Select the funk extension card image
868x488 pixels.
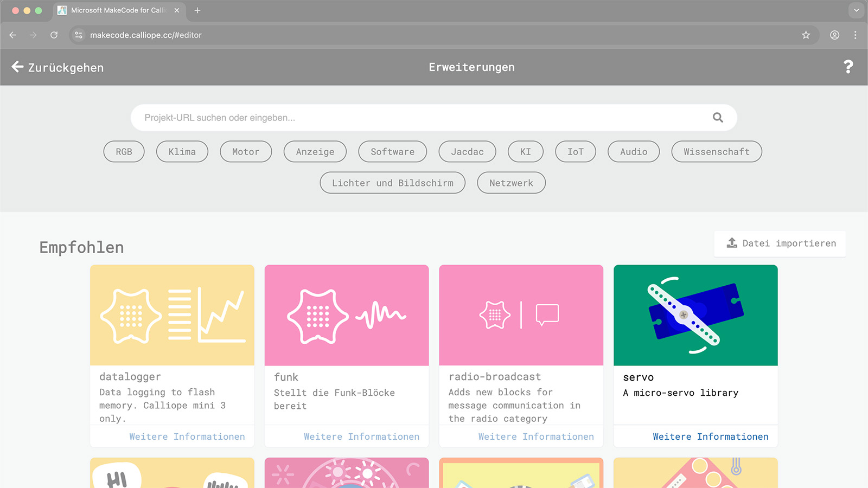click(347, 315)
